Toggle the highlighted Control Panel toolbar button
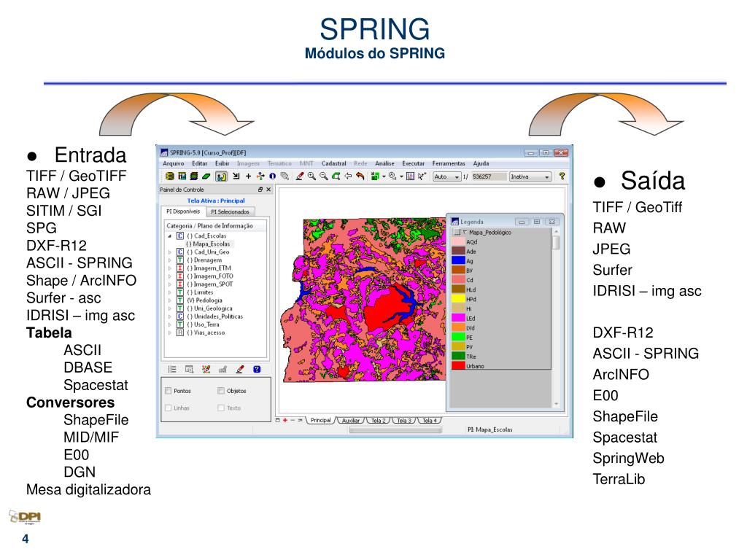Viewport: 747px width, 560px height. [x=221, y=176]
